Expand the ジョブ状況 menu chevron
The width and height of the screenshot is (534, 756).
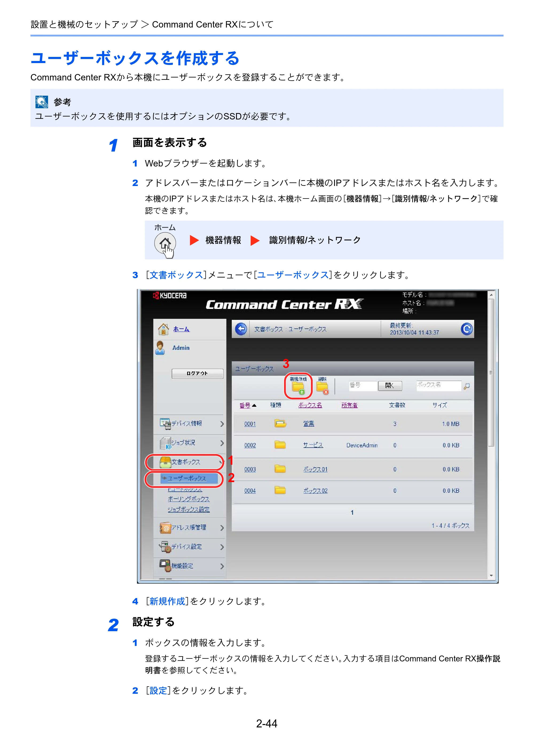coord(222,443)
